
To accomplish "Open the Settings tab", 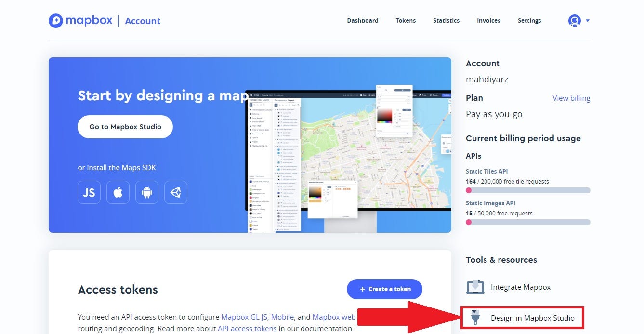I will (529, 20).
